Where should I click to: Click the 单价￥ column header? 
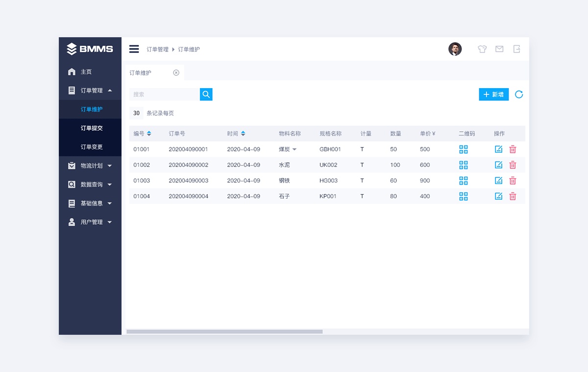(x=428, y=134)
